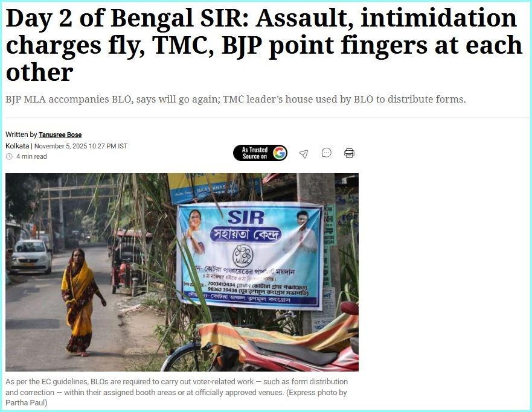Image resolution: width=532 pixels, height=412 pixels.
Task: Click the Google G logo
Action: pos(279,153)
